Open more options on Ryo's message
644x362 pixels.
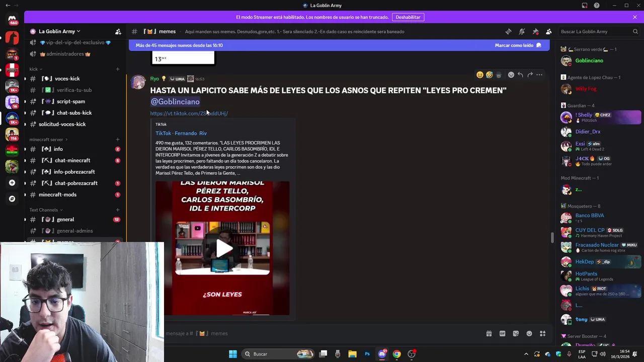[539, 75]
